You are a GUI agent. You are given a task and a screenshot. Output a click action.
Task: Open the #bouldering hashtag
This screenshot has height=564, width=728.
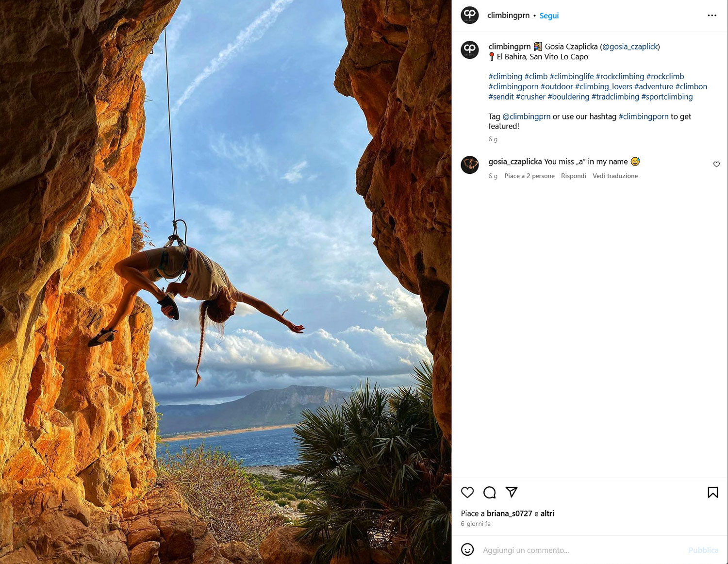568,97
